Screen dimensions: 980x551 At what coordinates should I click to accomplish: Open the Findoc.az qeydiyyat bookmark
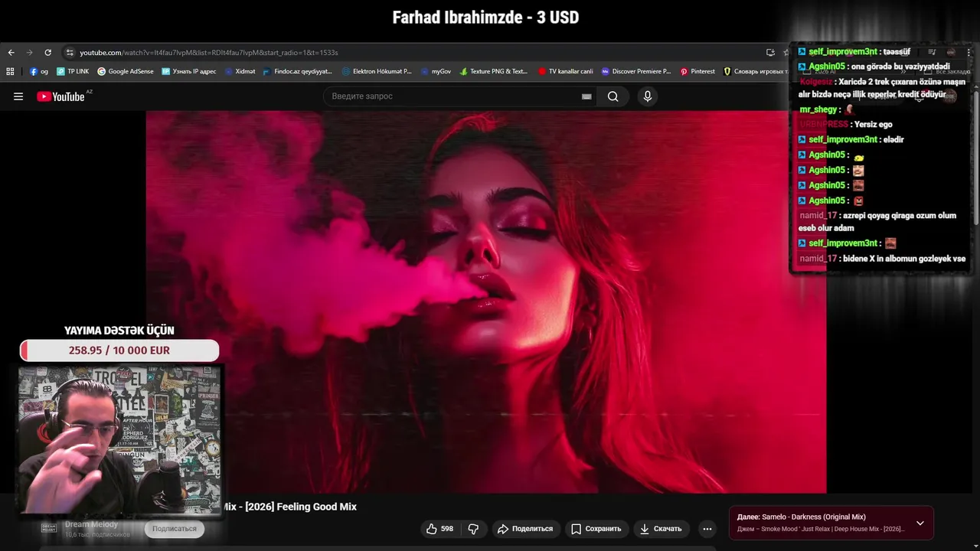pyautogui.click(x=297, y=71)
